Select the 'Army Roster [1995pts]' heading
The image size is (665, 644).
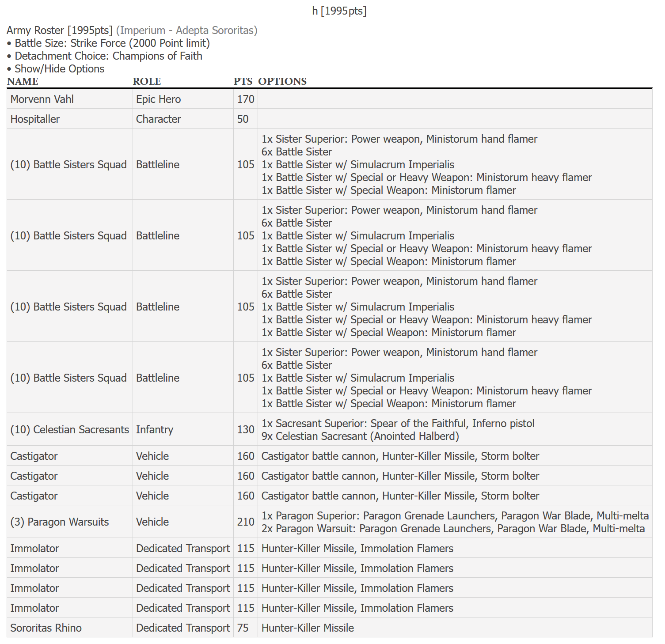[x=60, y=30]
